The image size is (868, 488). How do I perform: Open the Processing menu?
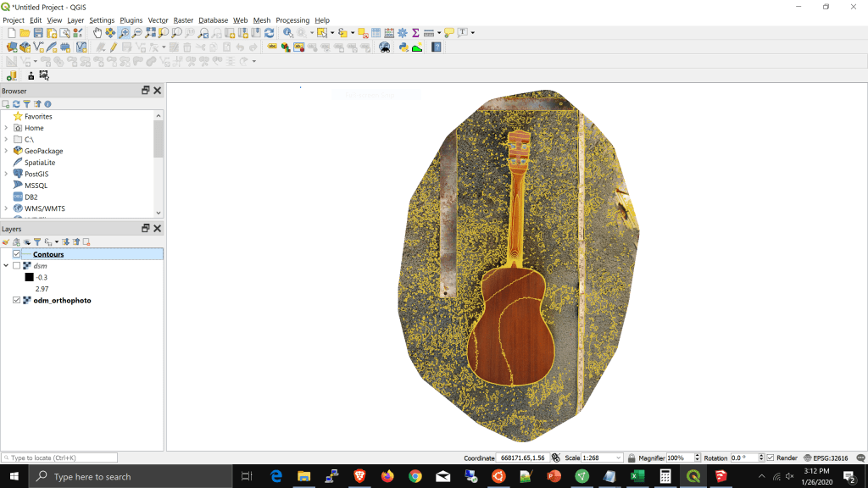coord(292,19)
